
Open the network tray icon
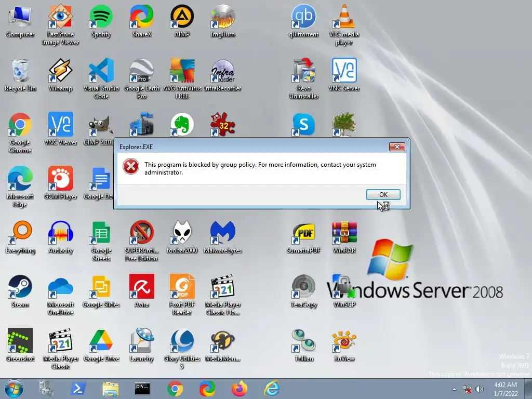point(467,389)
